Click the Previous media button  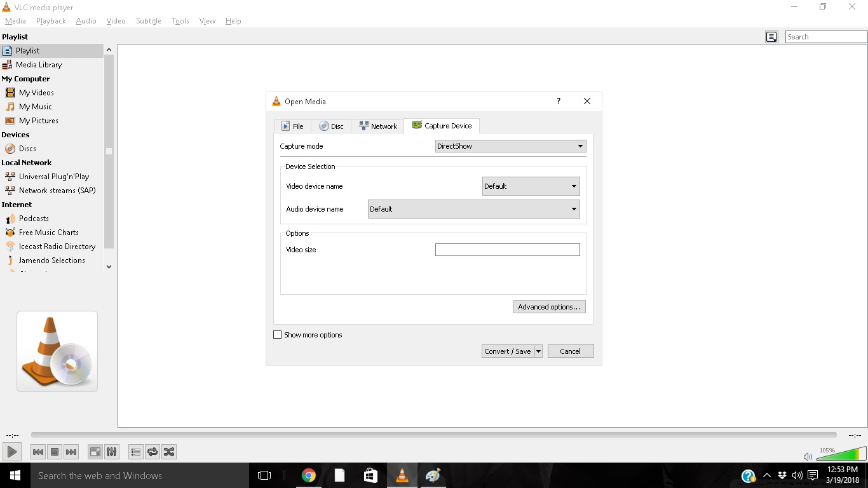coord(38,452)
